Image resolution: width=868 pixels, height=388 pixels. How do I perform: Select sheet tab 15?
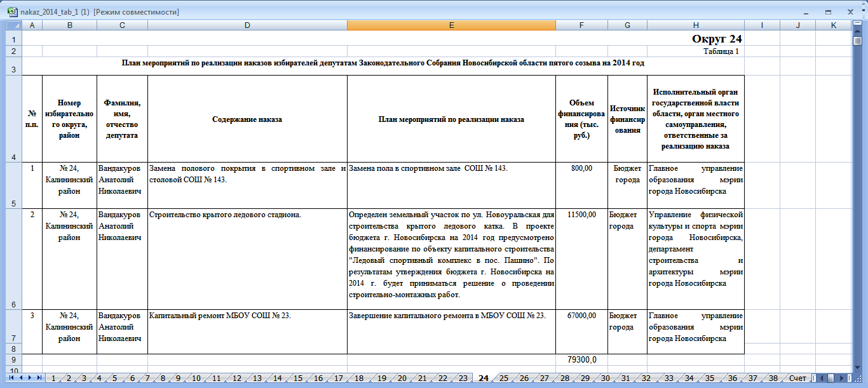pos(297,378)
